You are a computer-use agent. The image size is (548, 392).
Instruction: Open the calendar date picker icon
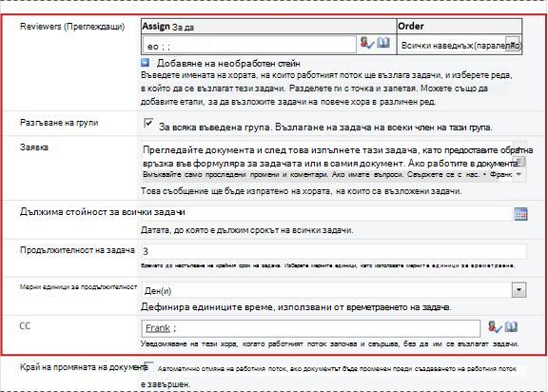[520, 214]
